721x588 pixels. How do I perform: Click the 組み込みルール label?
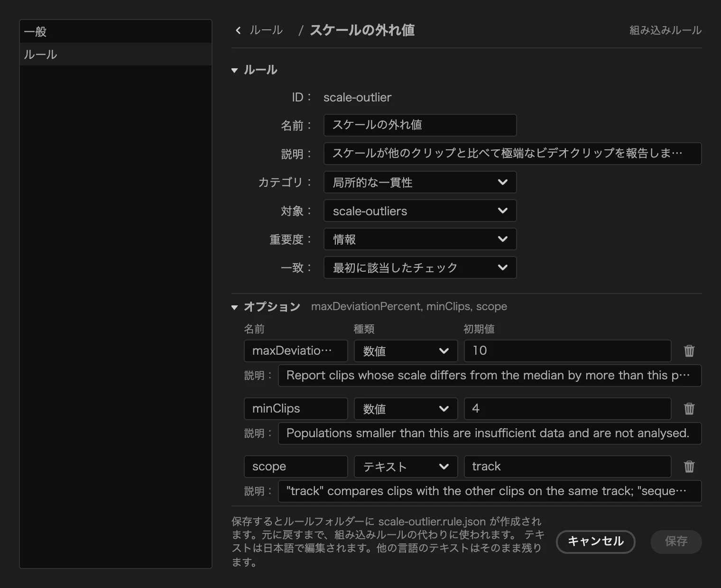tap(665, 30)
